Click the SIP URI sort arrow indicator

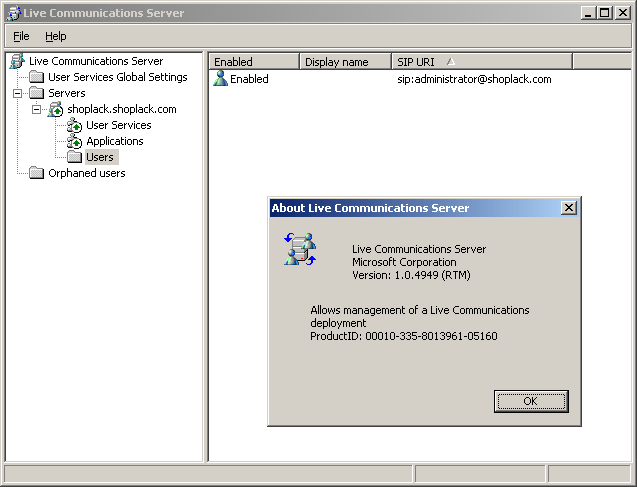click(451, 62)
